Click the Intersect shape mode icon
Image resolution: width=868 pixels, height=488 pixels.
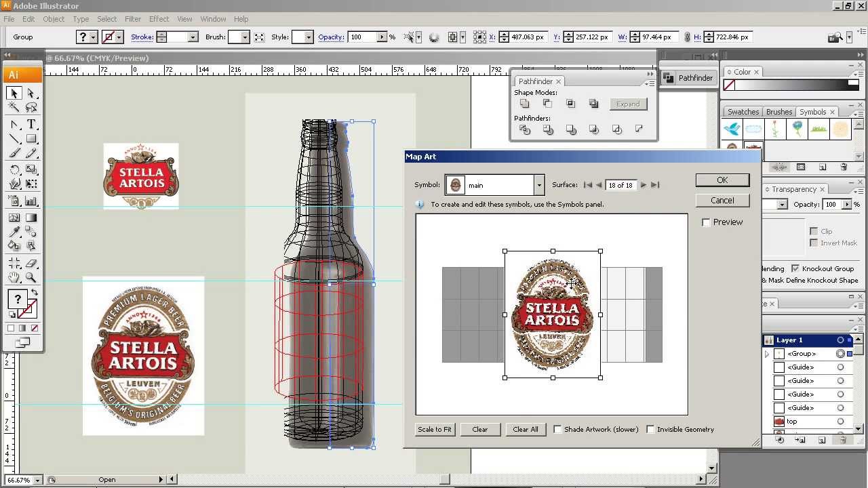coord(570,104)
